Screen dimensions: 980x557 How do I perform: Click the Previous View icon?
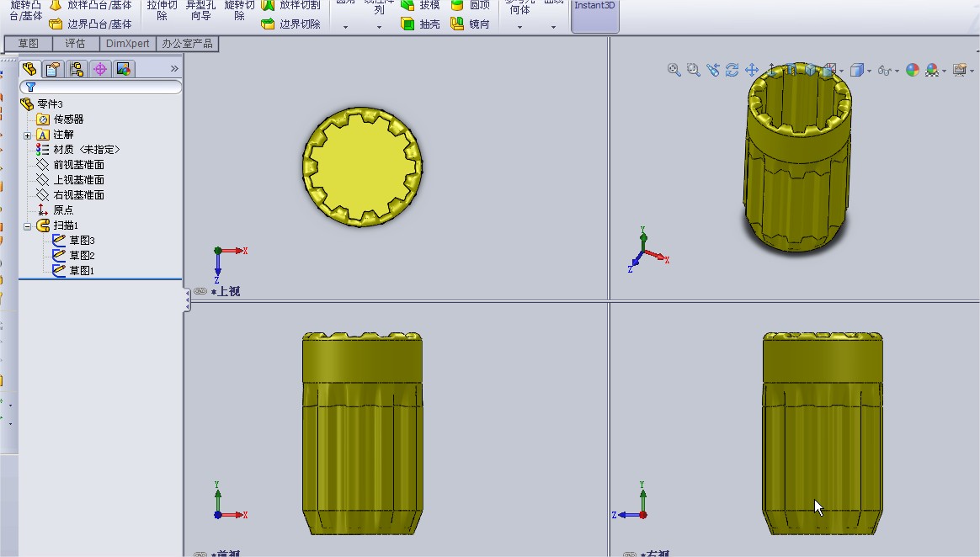(713, 70)
